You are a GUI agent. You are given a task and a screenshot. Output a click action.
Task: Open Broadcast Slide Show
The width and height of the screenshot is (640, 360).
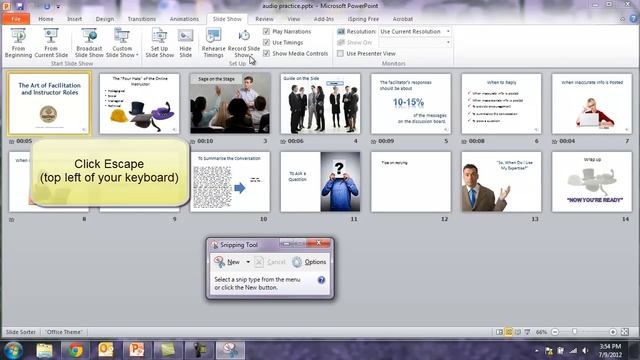point(89,43)
